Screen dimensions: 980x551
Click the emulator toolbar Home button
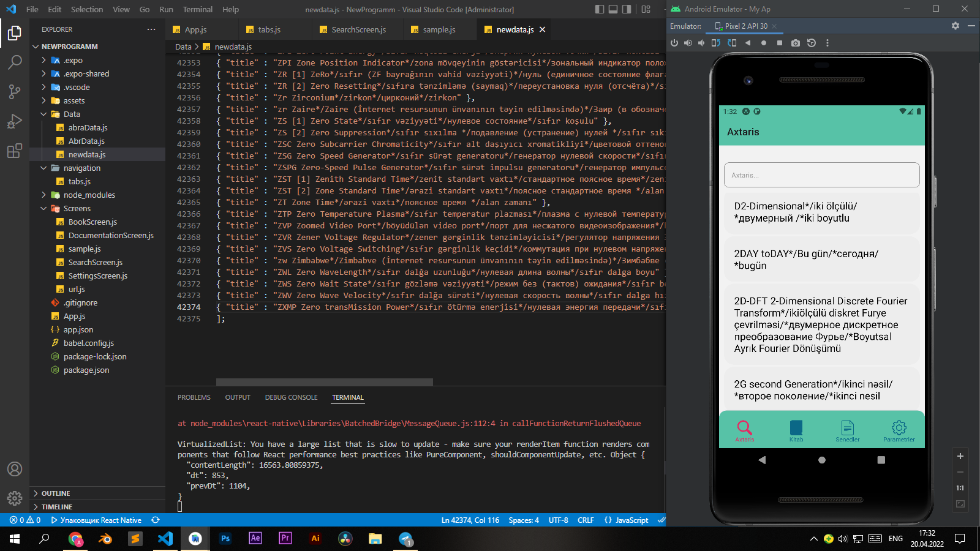click(x=764, y=43)
